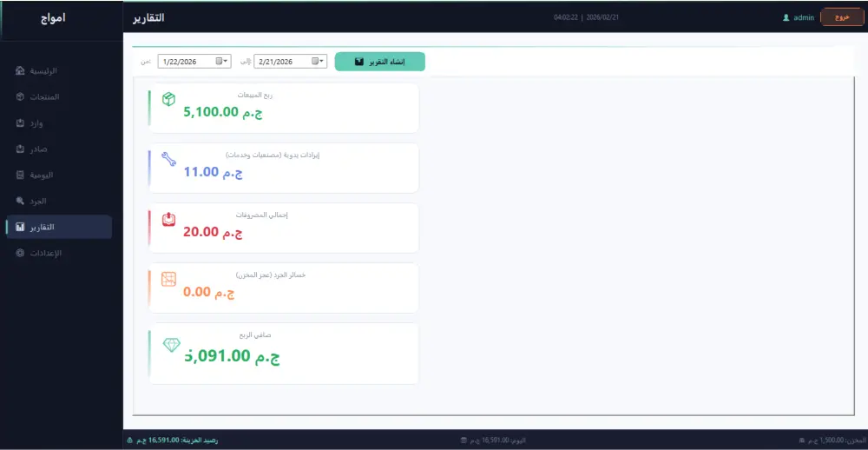Click the 11.00 manual revenue value

(x=214, y=172)
